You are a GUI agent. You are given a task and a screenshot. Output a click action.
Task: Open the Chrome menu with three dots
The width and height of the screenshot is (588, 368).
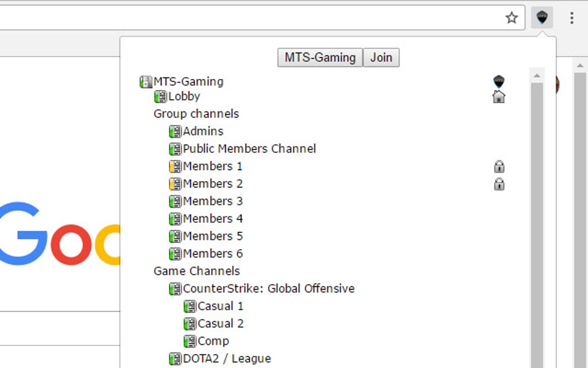pyautogui.click(x=572, y=17)
